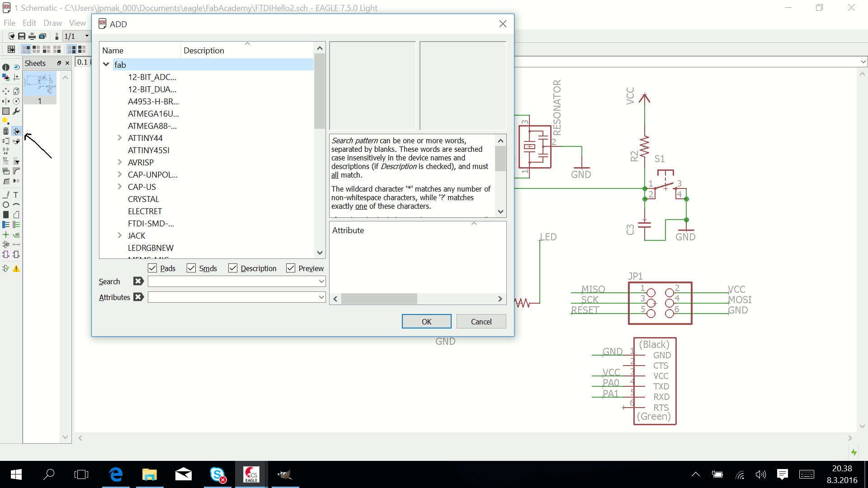Select the Move tool
This screenshot has width=868, height=488.
click(6, 91)
